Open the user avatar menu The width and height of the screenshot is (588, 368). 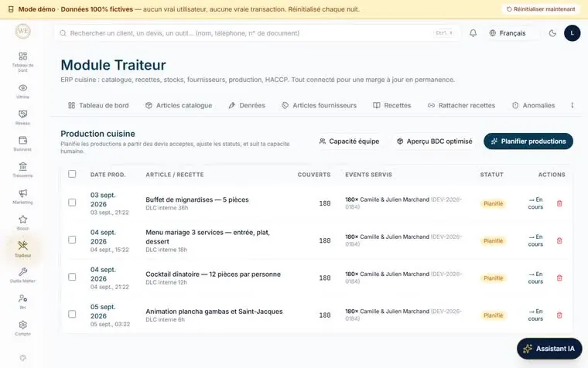572,33
